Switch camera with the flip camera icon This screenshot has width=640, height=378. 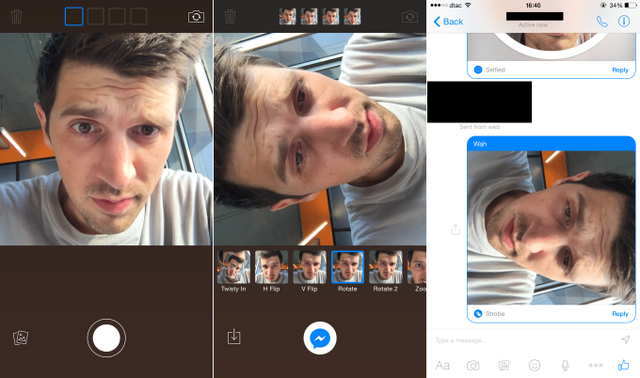pyautogui.click(x=196, y=17)
